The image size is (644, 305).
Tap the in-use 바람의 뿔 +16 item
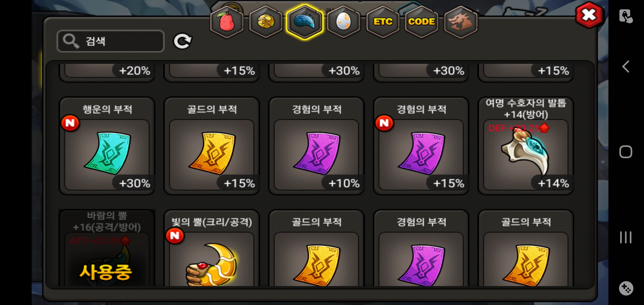[107, 248]
